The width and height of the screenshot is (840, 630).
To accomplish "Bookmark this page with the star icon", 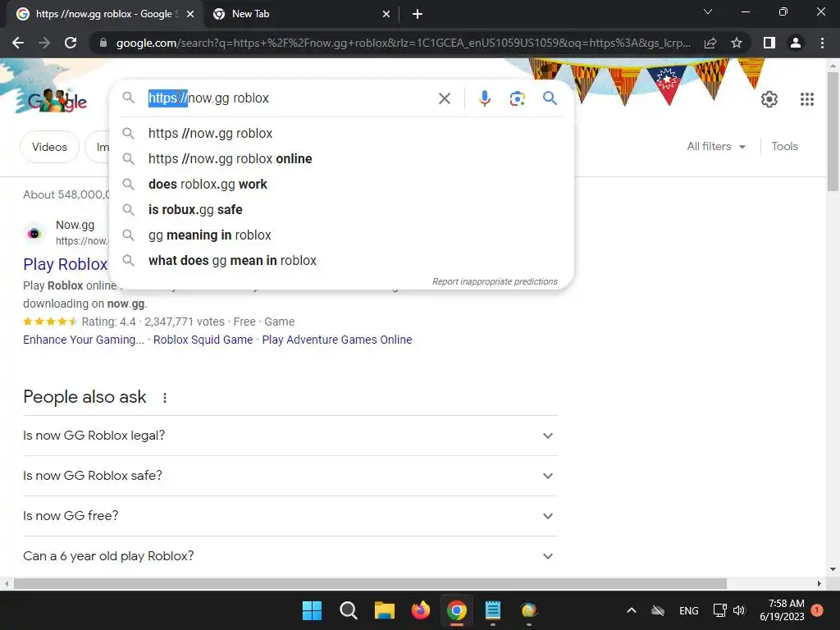I will pyautogui.click(x=737, y=43).
